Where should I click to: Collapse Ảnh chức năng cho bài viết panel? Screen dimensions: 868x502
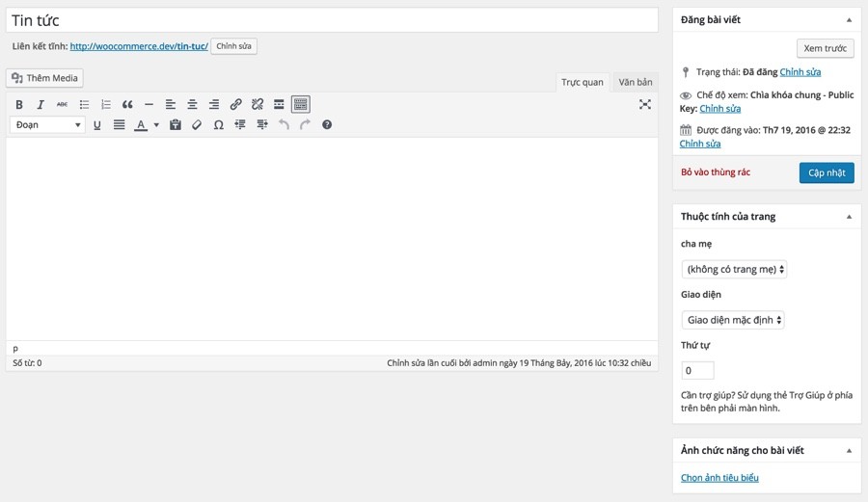pyautogui.click(x=849, y=451)
